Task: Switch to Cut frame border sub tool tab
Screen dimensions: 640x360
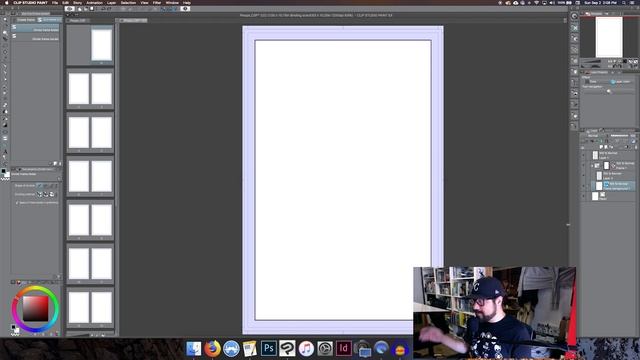Action: click(49, 20)
